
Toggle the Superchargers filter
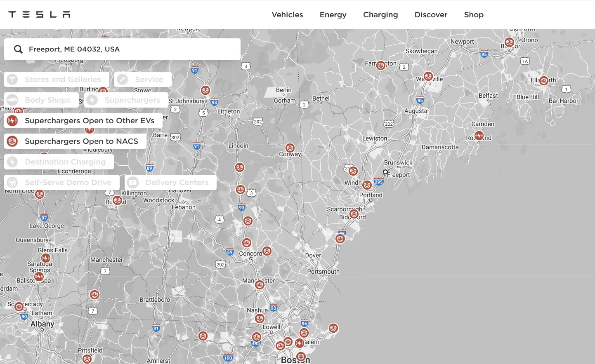(126, 100)
